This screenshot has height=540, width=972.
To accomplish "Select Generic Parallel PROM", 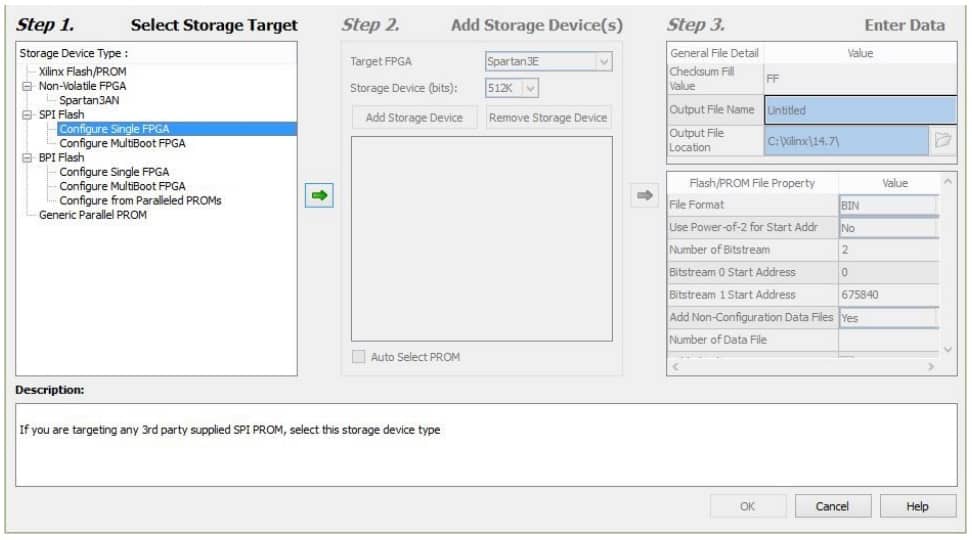I will (x=92, y=215).
